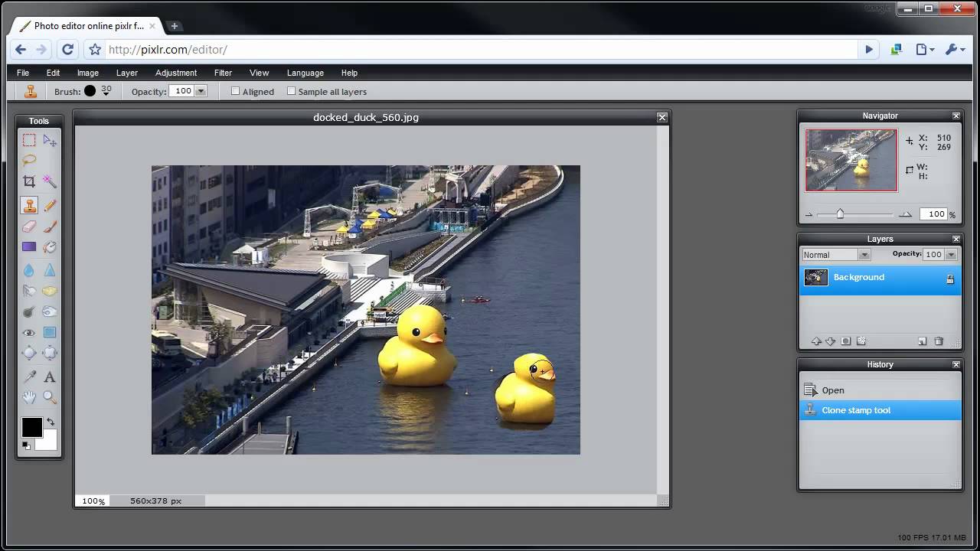This screenshot has height=551, width=980.
Task: Select the Color Picker eyedropper tool
Action: (x=29, y=377)
